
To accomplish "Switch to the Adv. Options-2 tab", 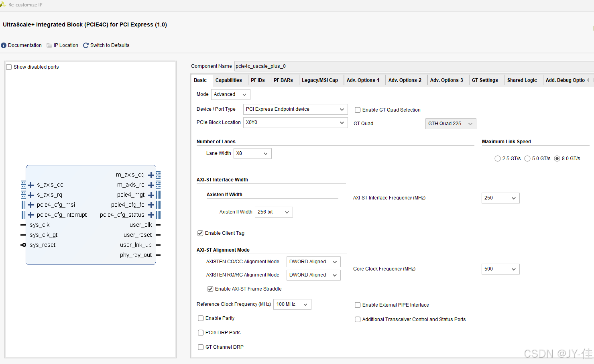I will point(405,80).
